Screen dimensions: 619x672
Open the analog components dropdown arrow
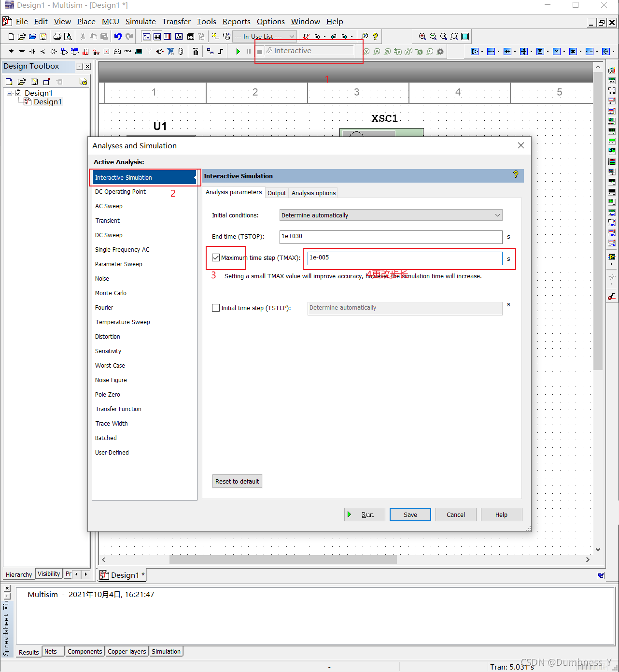[x=482, y=51]
